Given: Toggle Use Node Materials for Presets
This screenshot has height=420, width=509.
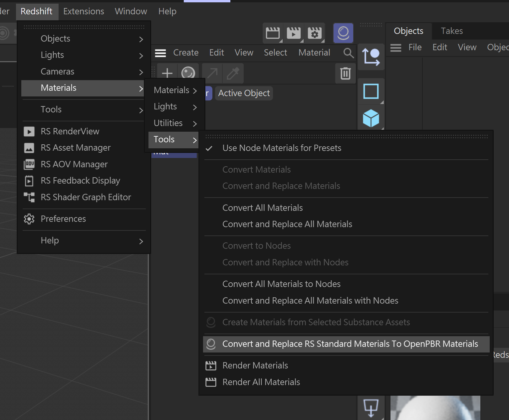Looking at the screenshot, I should tap(282, 148).
